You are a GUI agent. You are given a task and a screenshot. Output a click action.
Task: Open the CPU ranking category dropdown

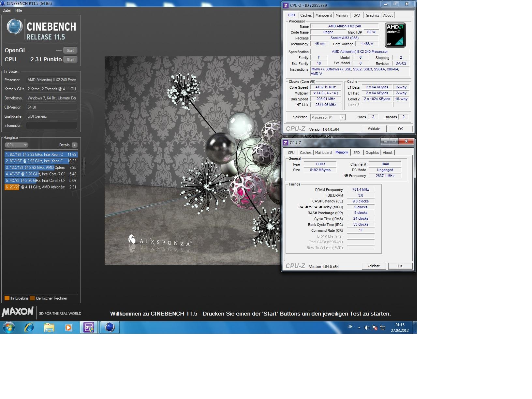click(x=16, y=145)
